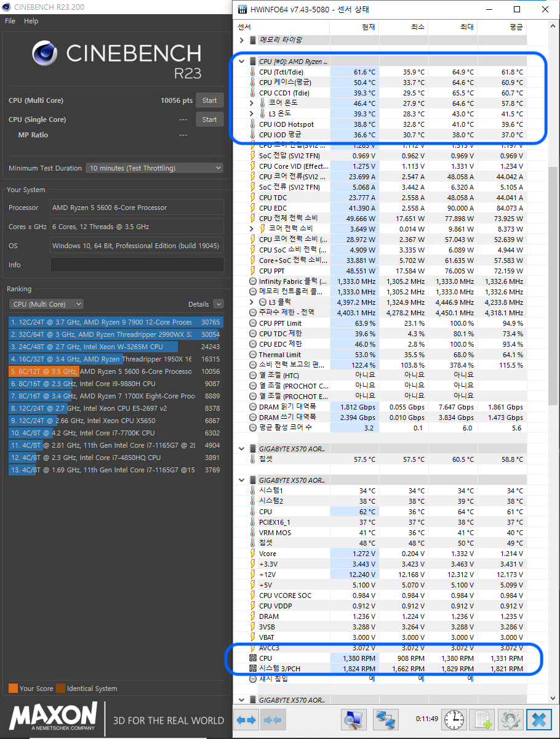
Task: Select the Intel Xeon CPU X5650 ranking entry
Action: 115,421
